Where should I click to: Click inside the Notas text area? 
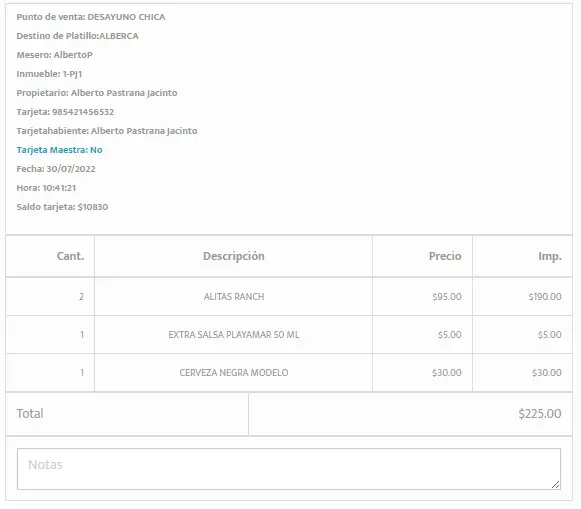click(289, 469)
